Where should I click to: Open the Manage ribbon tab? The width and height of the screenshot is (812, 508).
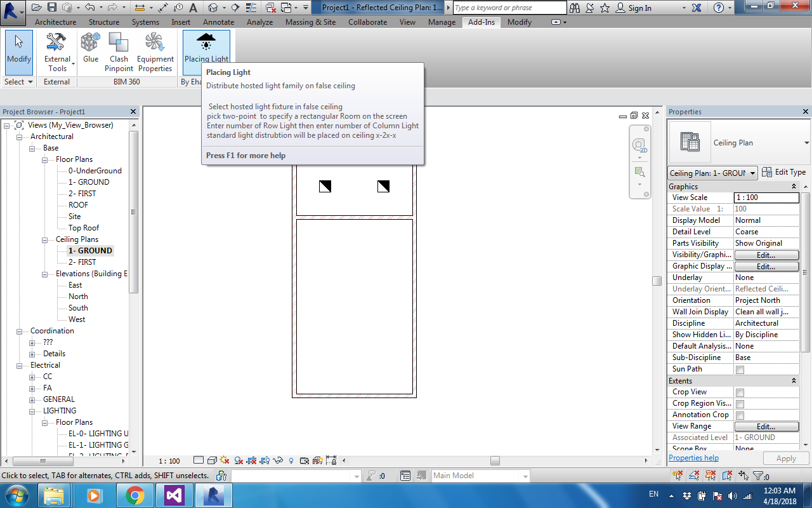click(442, 22)
